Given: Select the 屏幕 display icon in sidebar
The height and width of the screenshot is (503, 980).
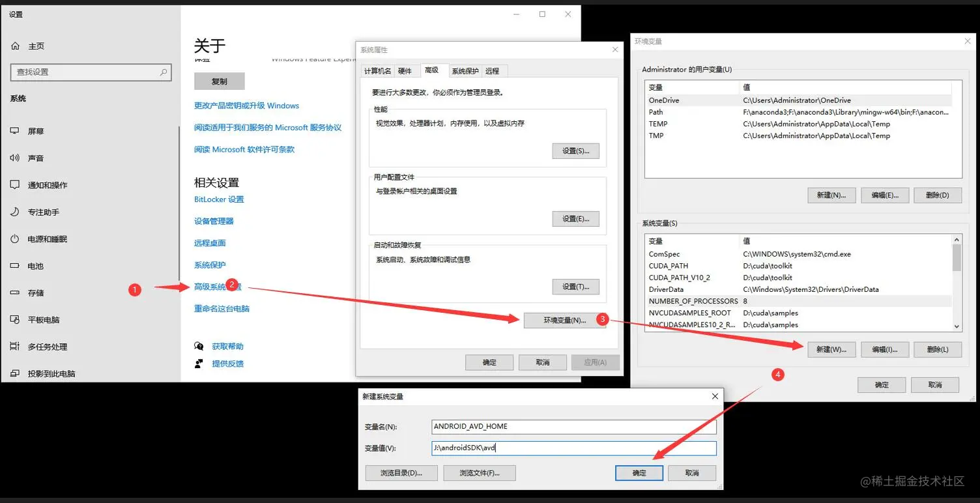Looking at the screenshot, I should click(16, 130).
